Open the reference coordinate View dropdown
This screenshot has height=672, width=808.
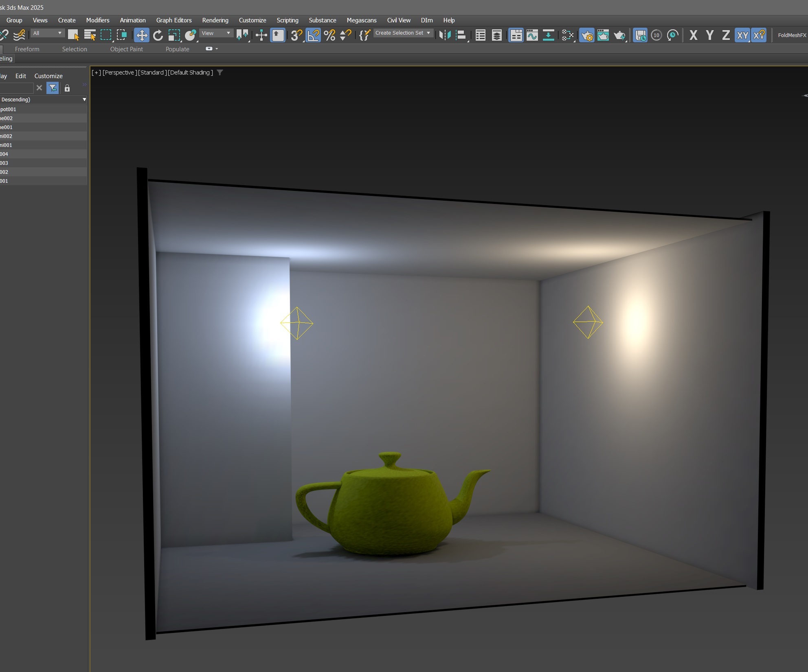[216, 33]
